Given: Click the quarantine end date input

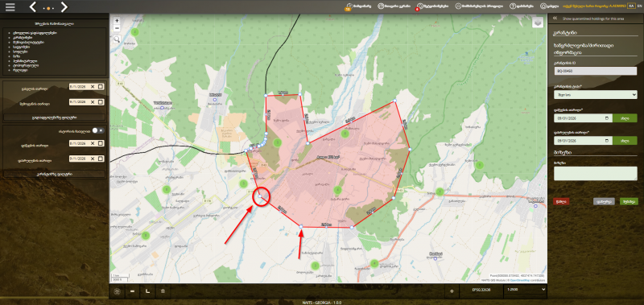Looking at the screenshot, I should click(583, 140).
